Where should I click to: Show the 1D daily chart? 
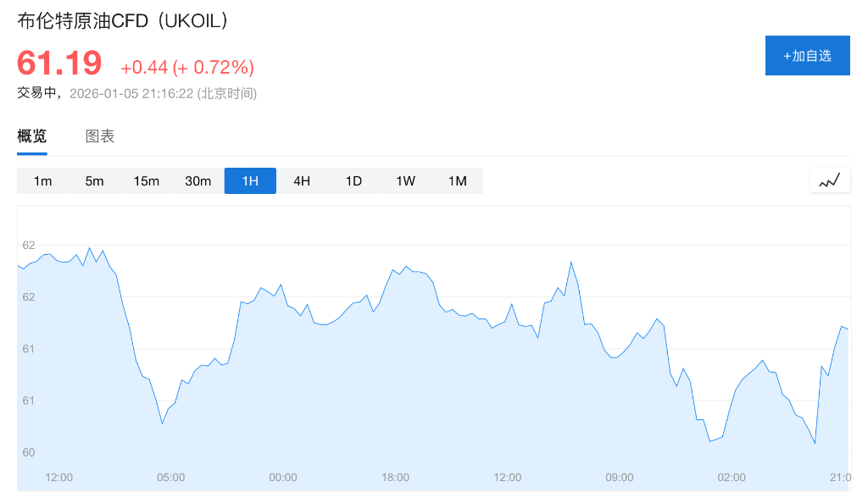353,181
